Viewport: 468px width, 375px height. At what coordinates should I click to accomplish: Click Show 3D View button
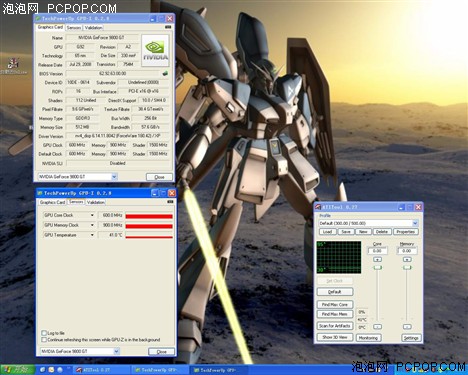335,337
